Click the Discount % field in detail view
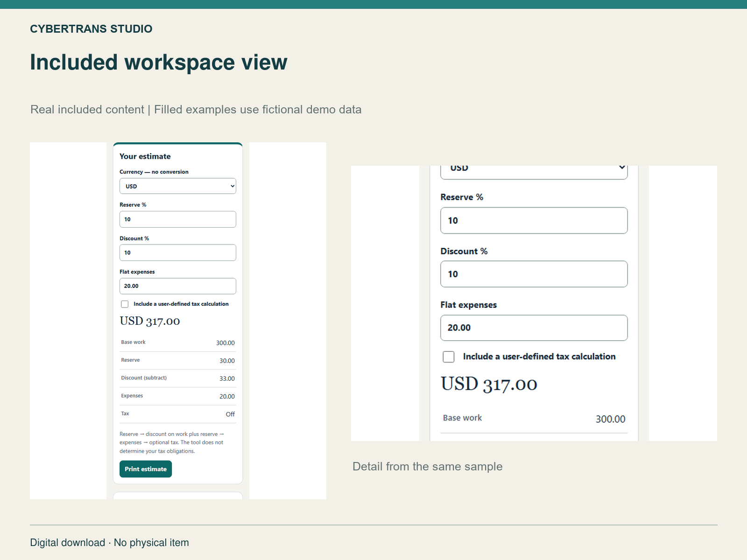This screenshot has height=560, width=747. pyautogui.click(x=534, y=274)
